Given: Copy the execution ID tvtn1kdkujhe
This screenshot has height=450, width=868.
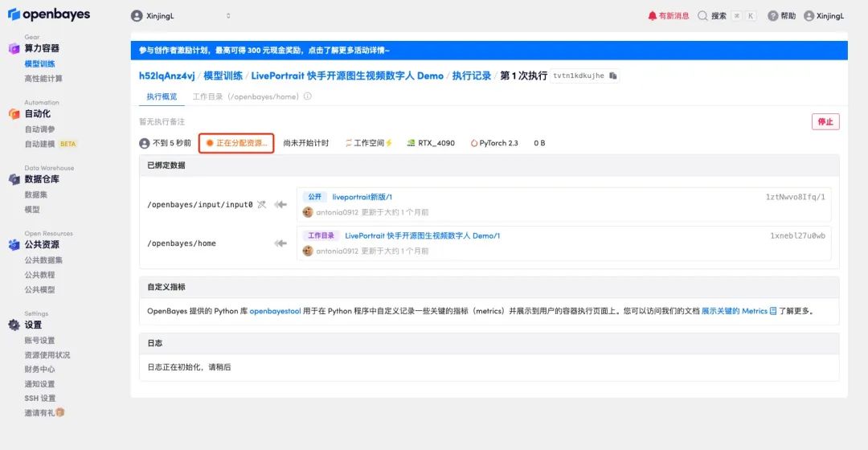Looking at the screenshot, I should 612,76.
